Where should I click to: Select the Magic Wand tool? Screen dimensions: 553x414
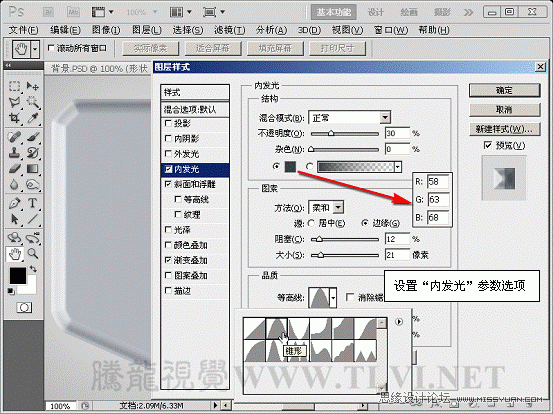pos(33,102)
